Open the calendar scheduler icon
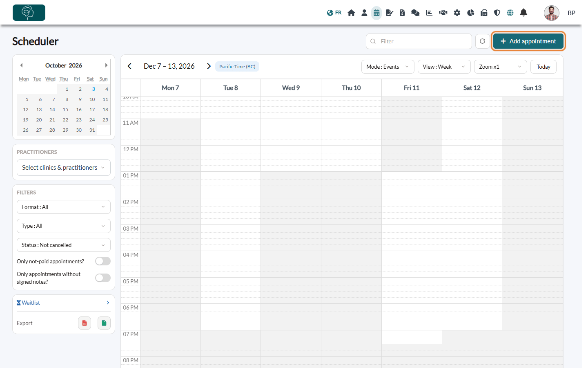The height and width of the screenshot is (368, 588). click(x=376, y=13)
